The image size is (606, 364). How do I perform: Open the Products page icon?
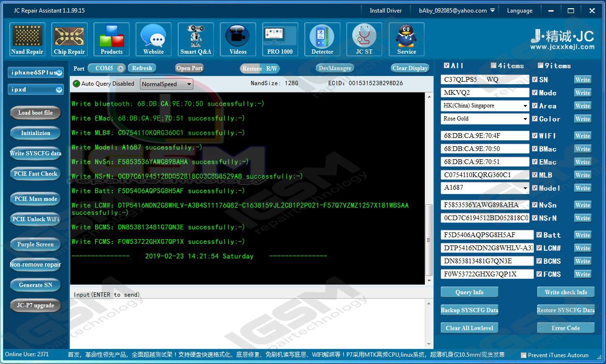point(111,39)
